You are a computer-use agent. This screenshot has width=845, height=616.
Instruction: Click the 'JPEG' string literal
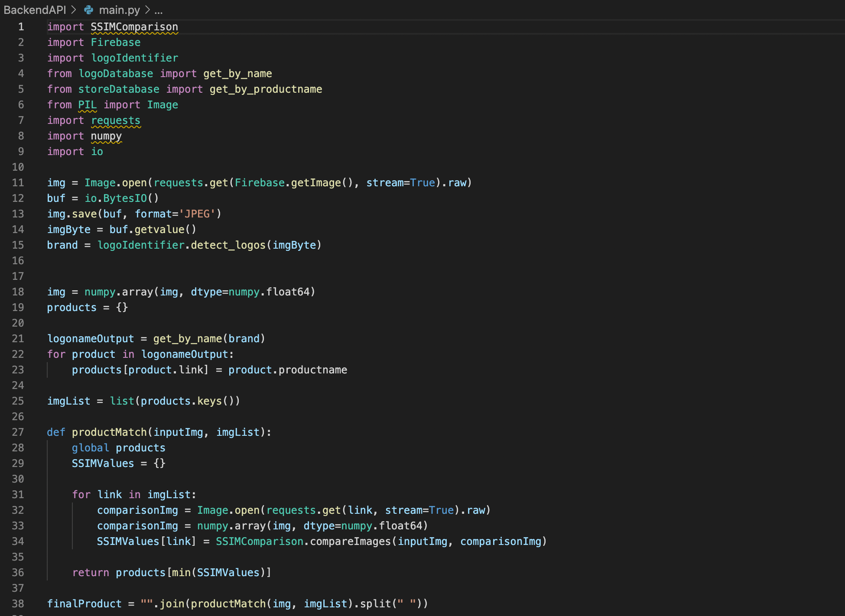pos(197,214)
